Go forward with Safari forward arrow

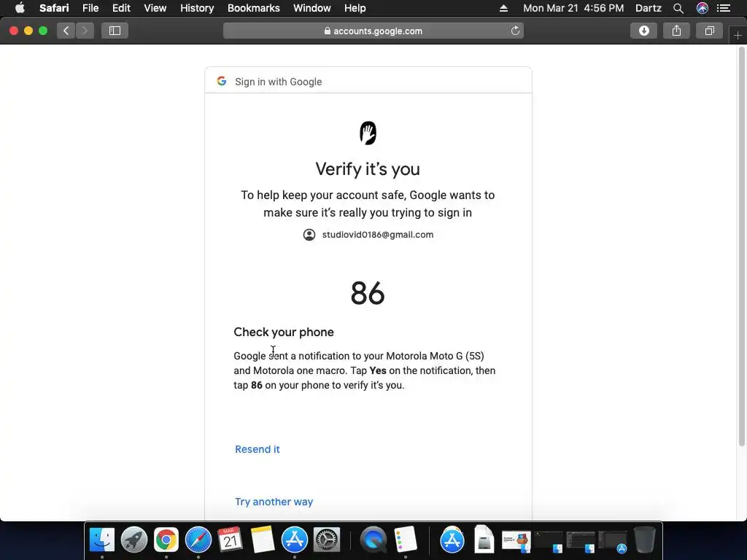click(85, 31)
